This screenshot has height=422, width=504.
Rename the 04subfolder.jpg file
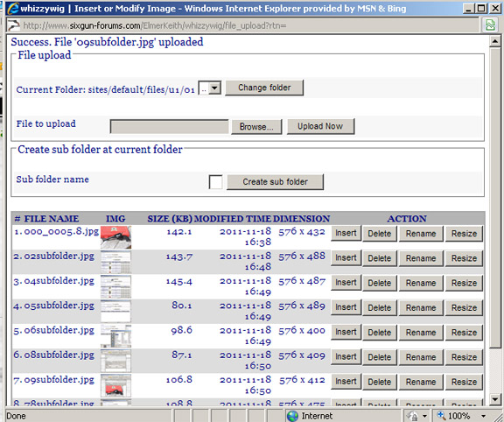(421, 283)
